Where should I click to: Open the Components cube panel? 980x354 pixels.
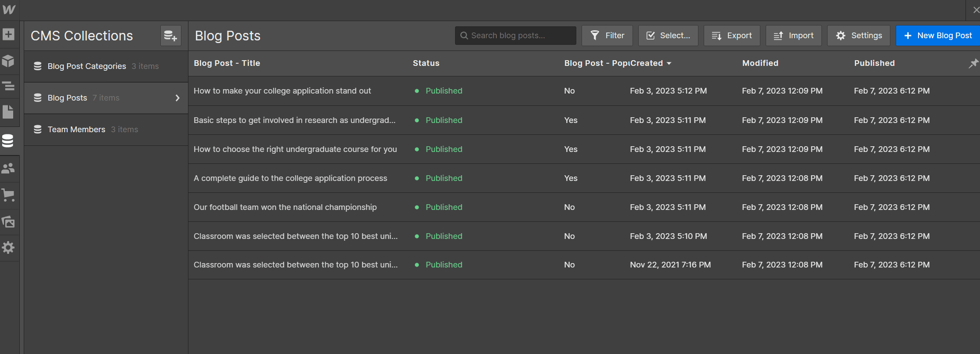[8, 61]
